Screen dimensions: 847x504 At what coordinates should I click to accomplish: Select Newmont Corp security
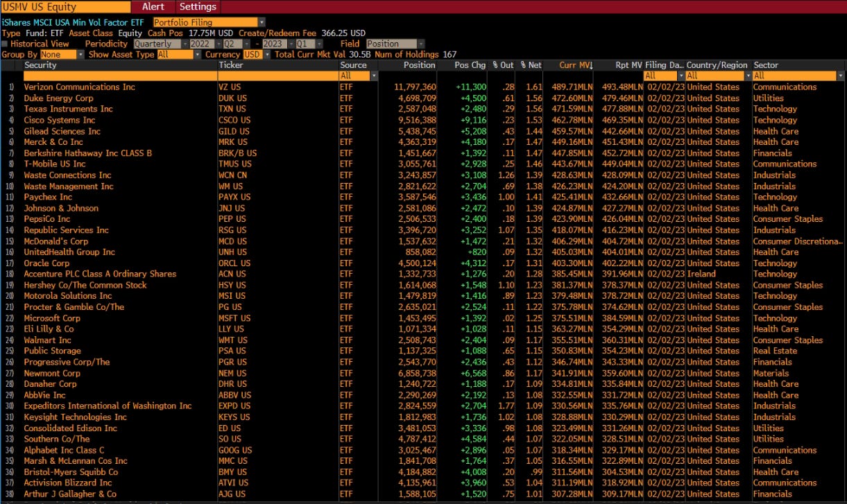click(x=52, y=373)
